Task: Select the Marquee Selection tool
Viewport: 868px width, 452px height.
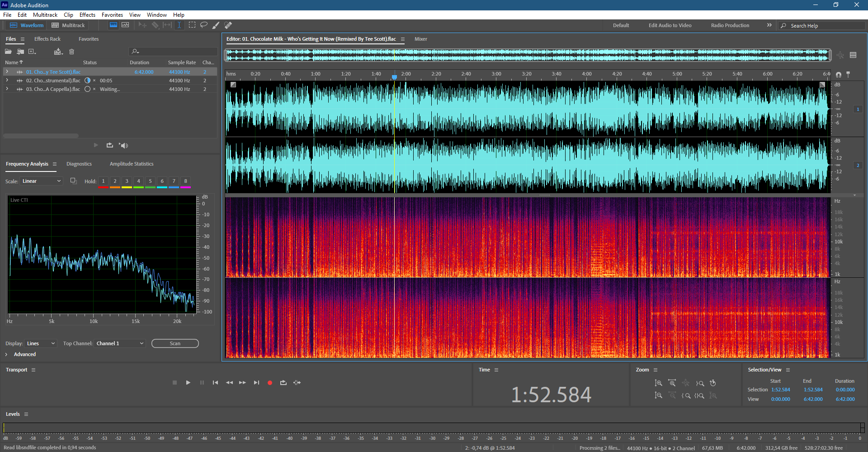Action: [x=192, y=25]
